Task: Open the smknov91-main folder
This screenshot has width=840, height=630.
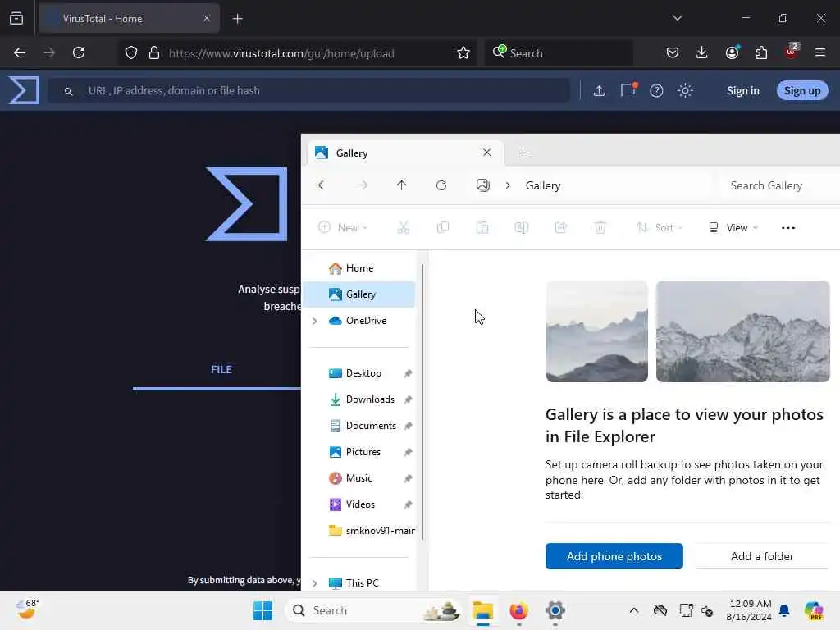Action: pyautogui.click(x=372, y=531)
